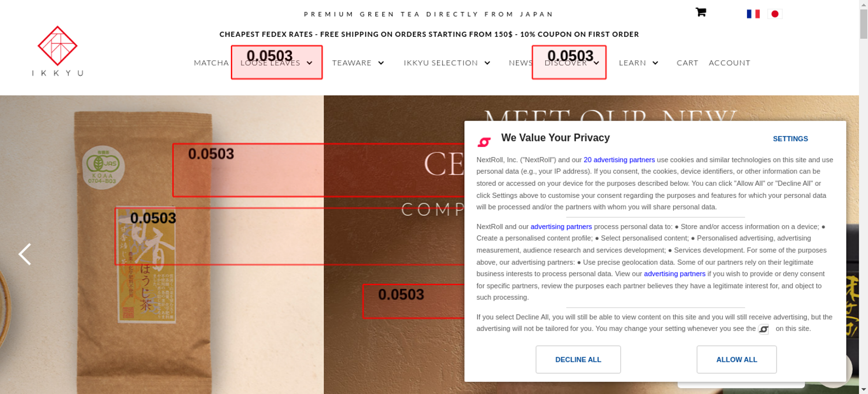Click Allow All button
The height and width of the screenshot is (394, 868).
pyautogui.click(x=736, y=359)
